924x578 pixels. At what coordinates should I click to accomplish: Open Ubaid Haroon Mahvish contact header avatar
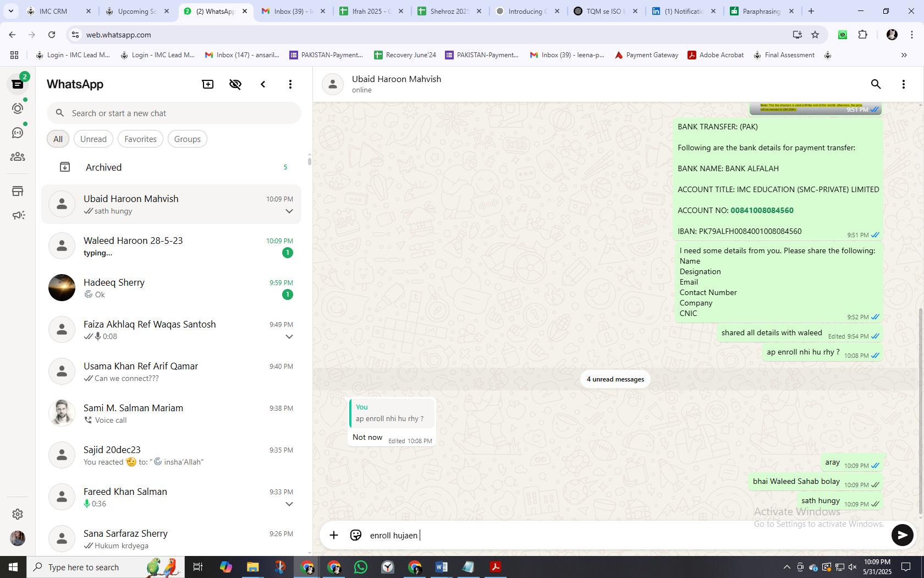point(333,84)
